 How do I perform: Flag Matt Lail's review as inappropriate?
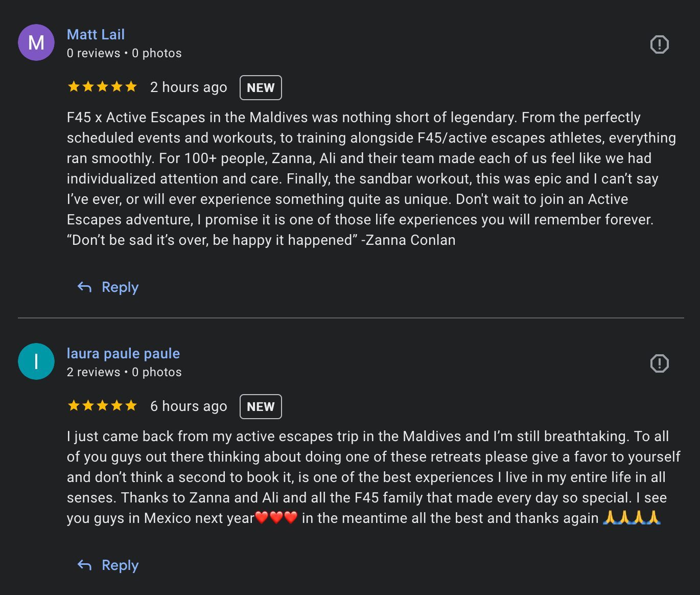659,44
